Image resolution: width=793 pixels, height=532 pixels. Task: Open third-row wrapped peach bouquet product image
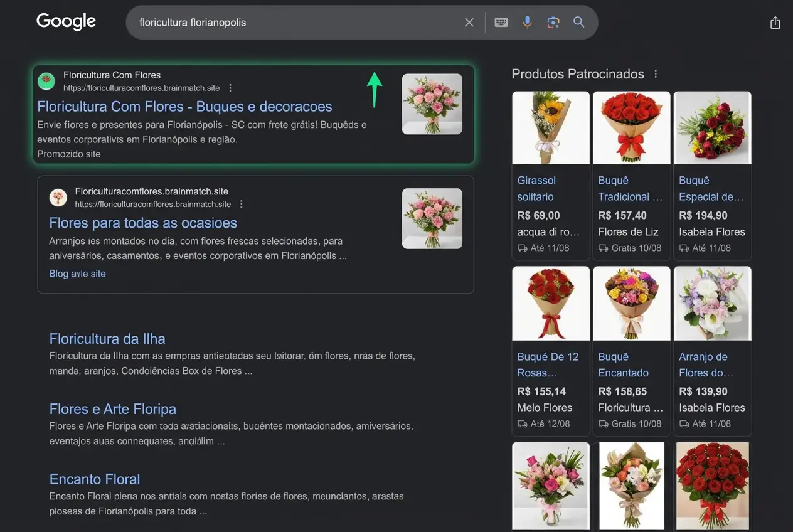point(632,486)
